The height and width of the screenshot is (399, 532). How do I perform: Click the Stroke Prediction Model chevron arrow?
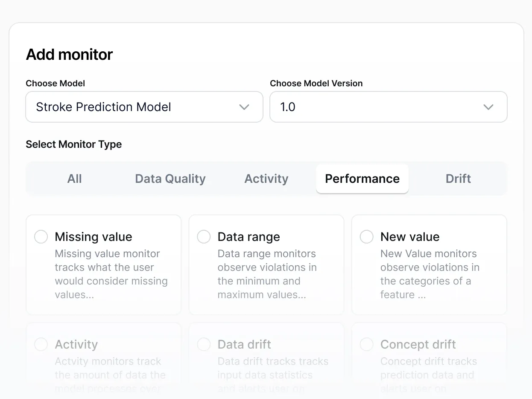244,107
